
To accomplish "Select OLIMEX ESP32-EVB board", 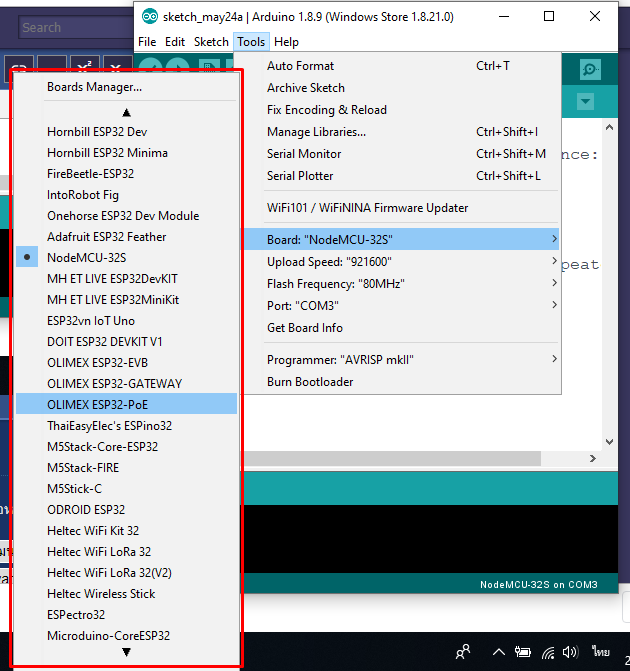I will (x=126, y=362).
